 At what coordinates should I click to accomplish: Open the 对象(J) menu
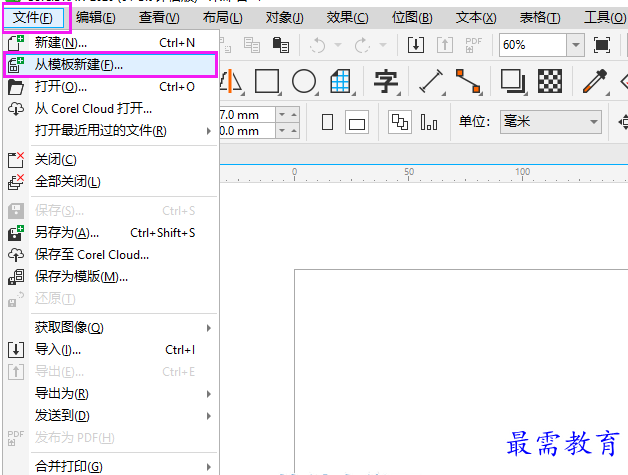[x=284, y=18]
